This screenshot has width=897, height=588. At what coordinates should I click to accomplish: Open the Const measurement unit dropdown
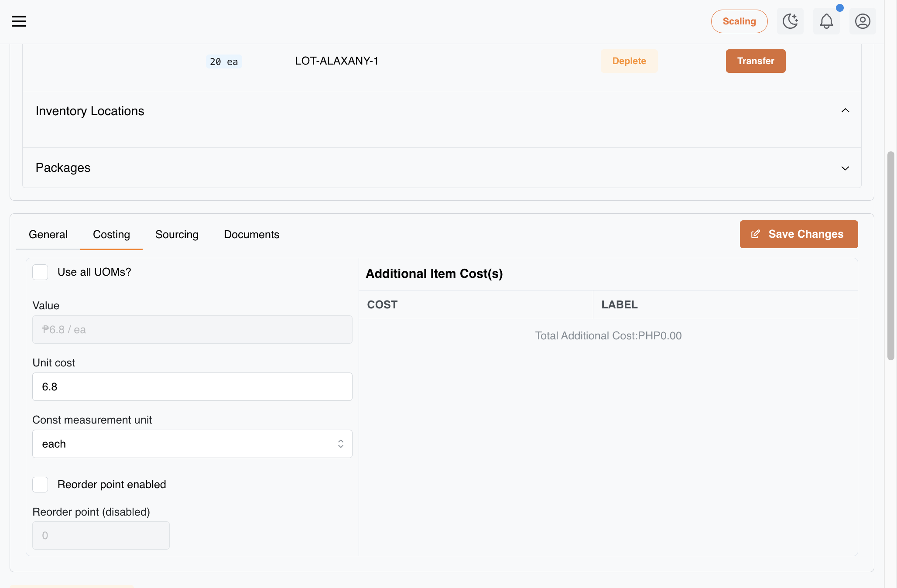click(x=192, y=444)
